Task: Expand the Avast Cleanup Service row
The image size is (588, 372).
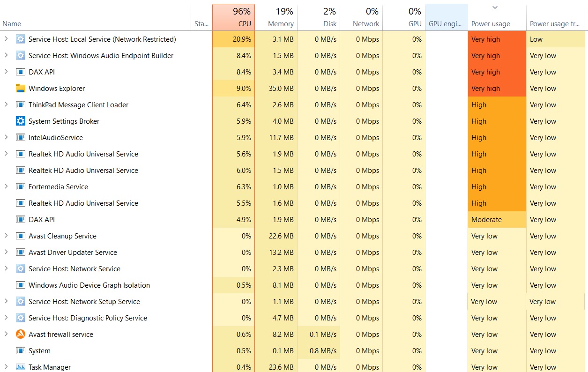Action: click(6, 236)
